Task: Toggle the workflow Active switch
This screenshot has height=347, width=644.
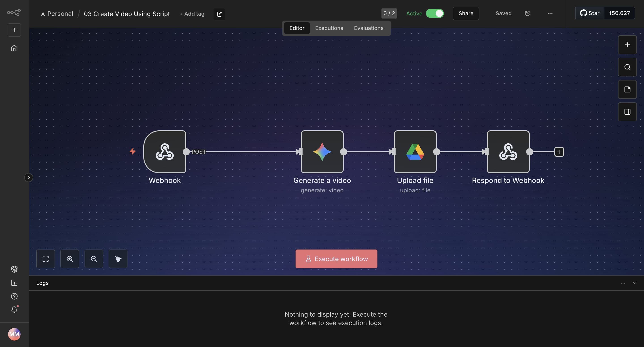Action: [x=435, y=13]
